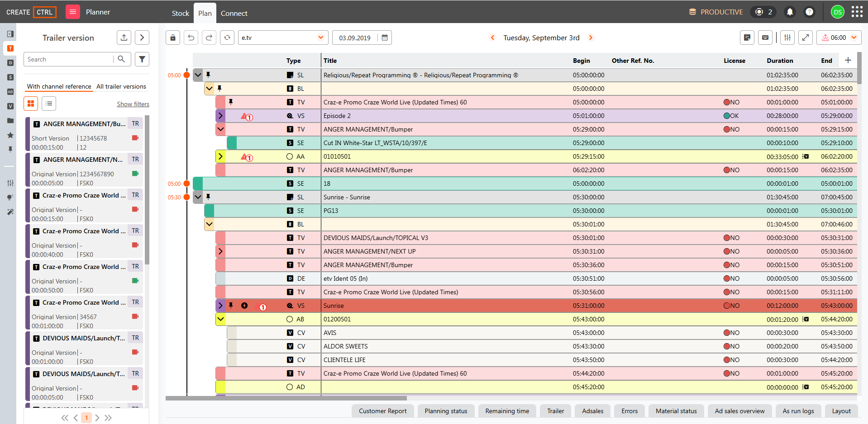Open the Errors button
Viewport: 868px width, 424px height.
(630, 411)
